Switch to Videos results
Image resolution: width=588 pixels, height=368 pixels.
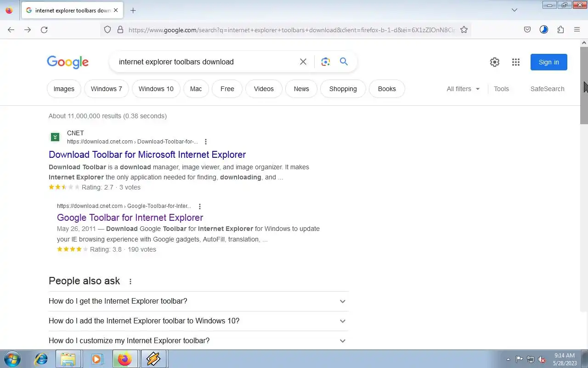pos(264,89)
